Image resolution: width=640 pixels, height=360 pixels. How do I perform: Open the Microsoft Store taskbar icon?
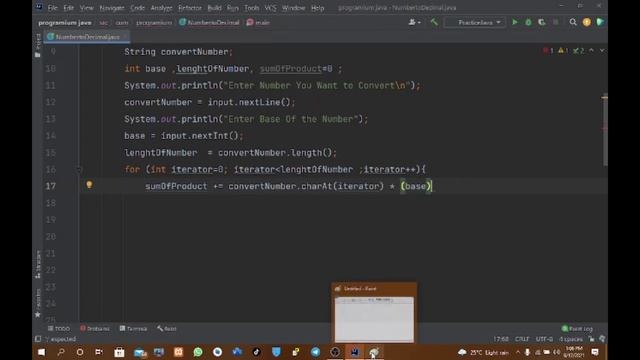point(120,352)
